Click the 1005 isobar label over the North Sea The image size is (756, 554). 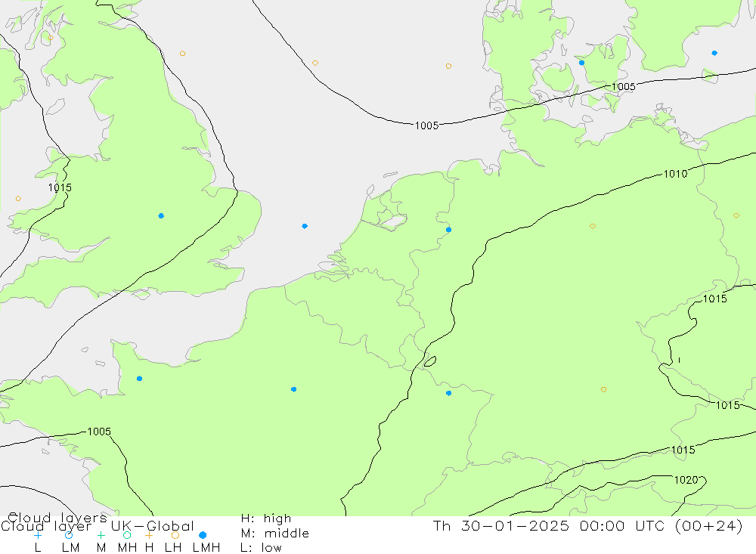[426, 126]
